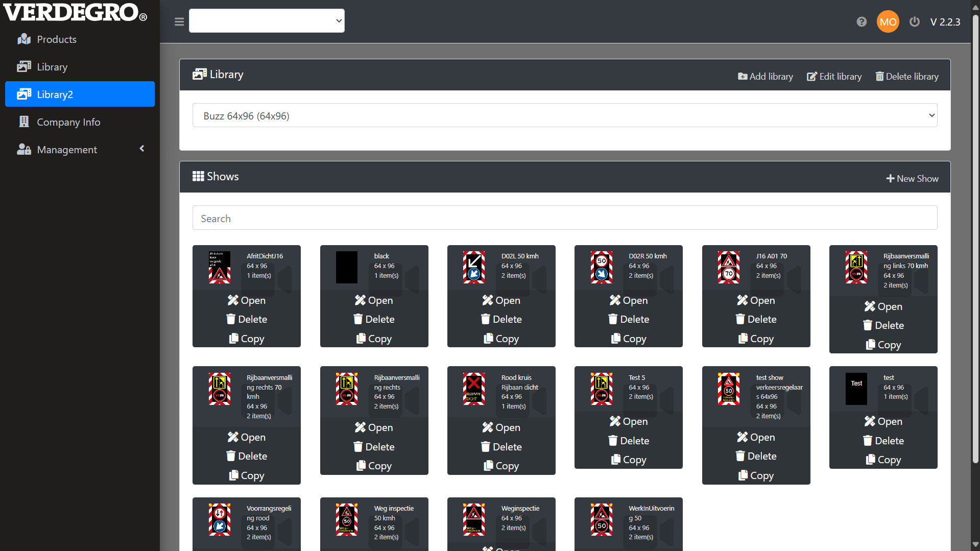Screen dimensions: 980x551
Task: Click the Voorrangsregeling rood thumbnail
Action: [x=220, y=519]
